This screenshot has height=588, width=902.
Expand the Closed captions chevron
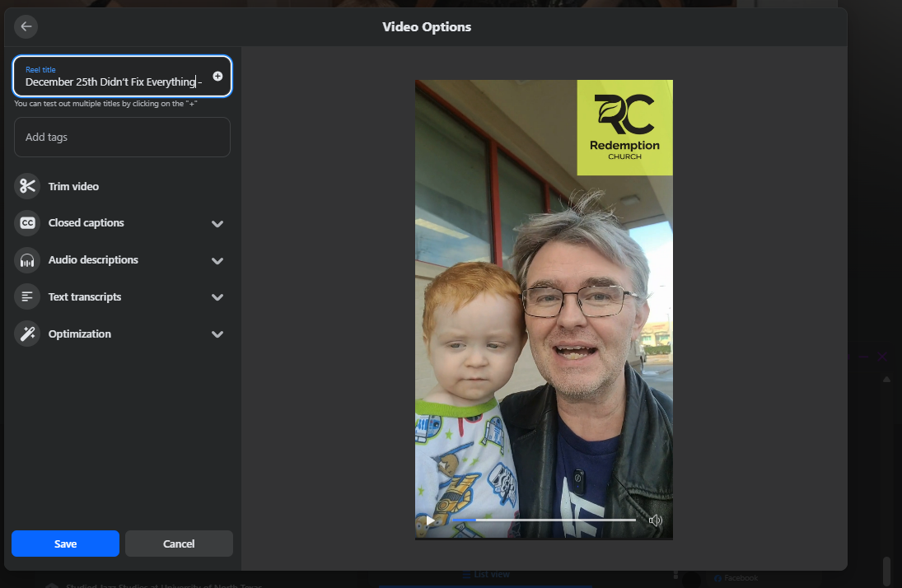point(217,224)
